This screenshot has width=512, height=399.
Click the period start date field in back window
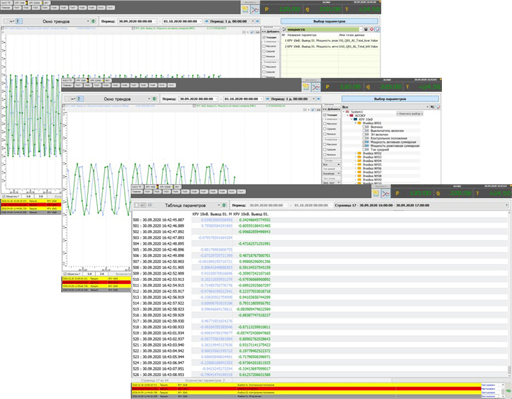(137, 21)
